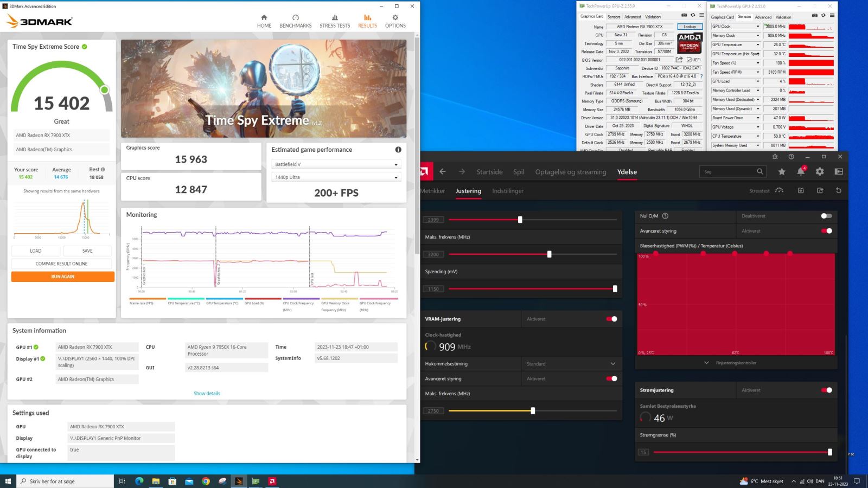
Task: Open Validation tab in GPU-Z Sensors window
Action: tap(783, 17)
